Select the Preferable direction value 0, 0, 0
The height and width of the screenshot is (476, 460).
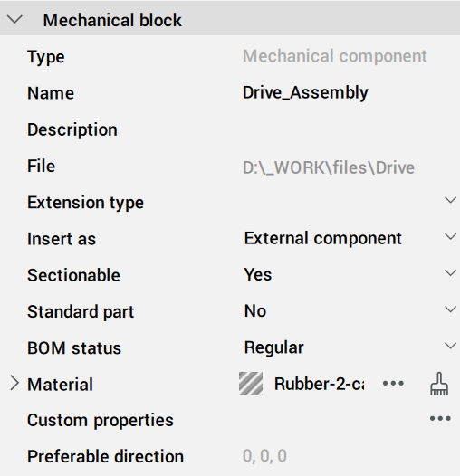(x=264, y=456)
